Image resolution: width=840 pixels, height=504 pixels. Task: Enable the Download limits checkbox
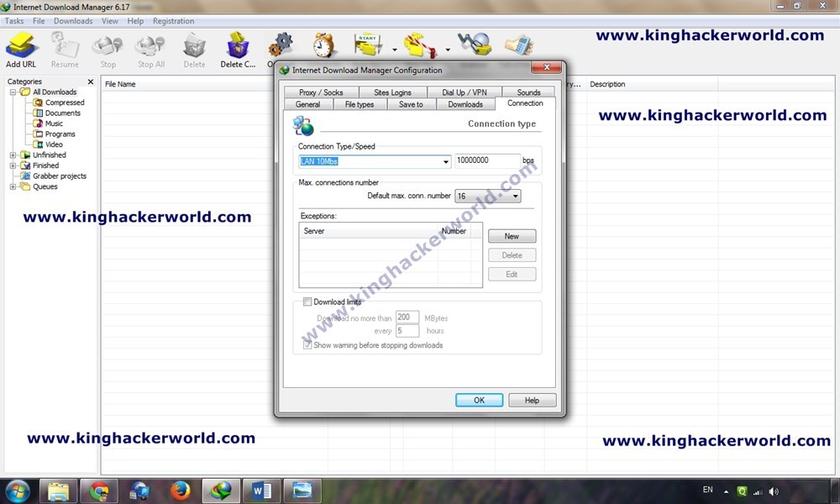tap(307, 302)
